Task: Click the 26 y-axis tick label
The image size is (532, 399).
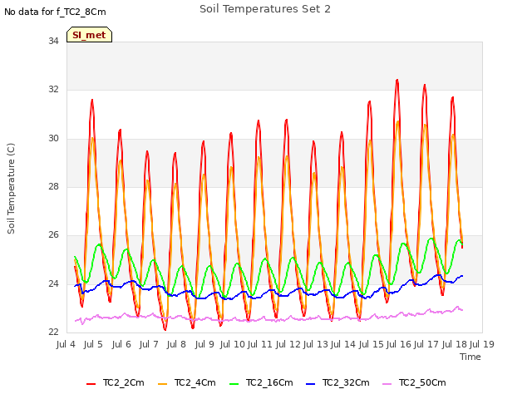Action: pos(53,234)
